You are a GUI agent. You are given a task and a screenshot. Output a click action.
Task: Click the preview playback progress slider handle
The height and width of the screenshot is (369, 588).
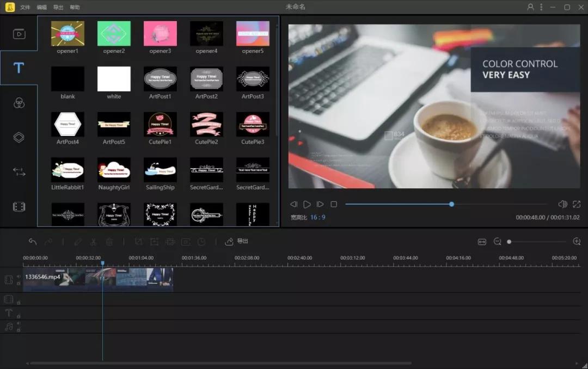click(x=452, y=204)
